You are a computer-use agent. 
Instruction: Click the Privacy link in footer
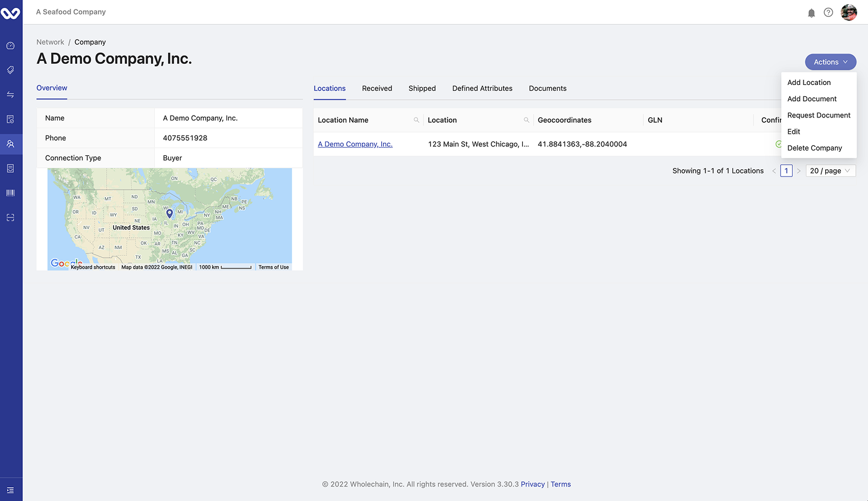tap(532, 484)
